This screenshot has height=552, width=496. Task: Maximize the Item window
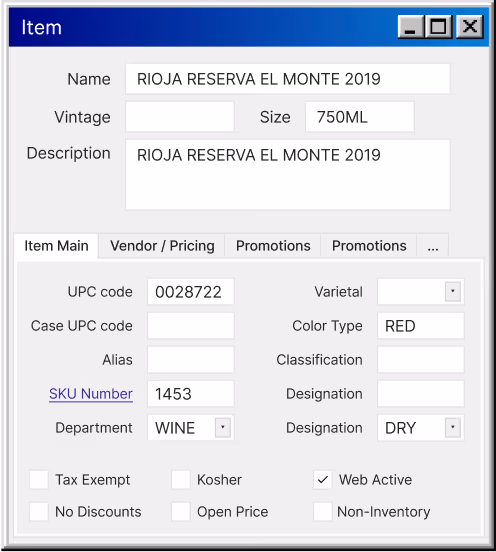coord(438,27)
